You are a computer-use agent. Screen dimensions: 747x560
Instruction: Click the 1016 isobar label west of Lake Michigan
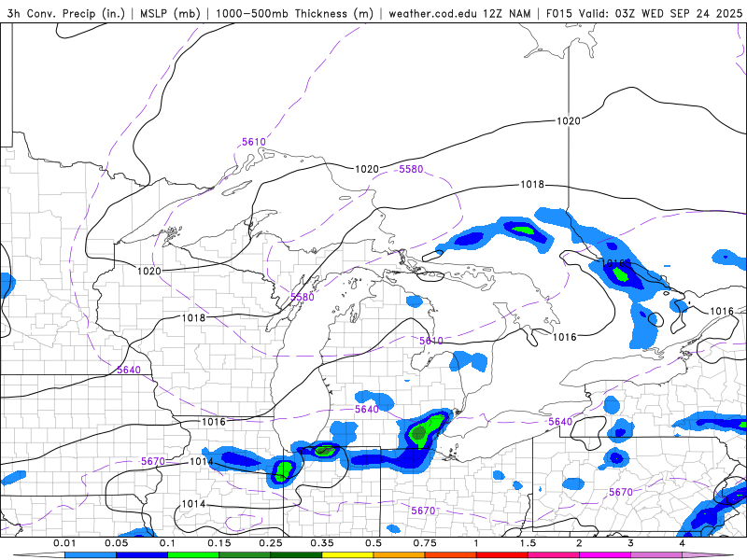click(x=214, y=422)
